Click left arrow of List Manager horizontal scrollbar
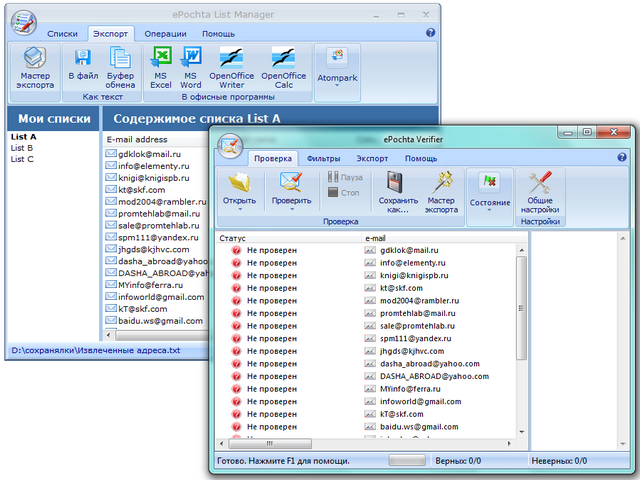The height and width of the screenshot is (480, 640). click(x=108, y=335)
